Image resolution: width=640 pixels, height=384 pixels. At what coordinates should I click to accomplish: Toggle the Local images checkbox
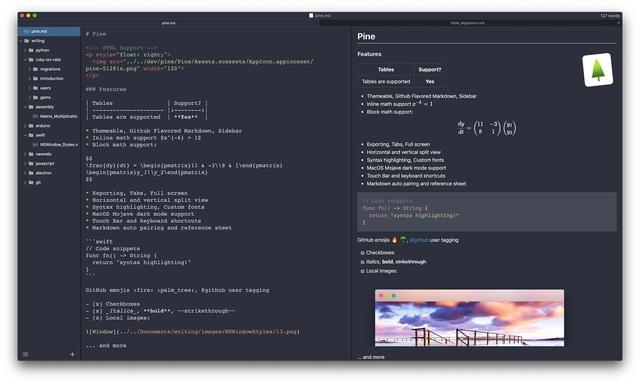(362, 271)
